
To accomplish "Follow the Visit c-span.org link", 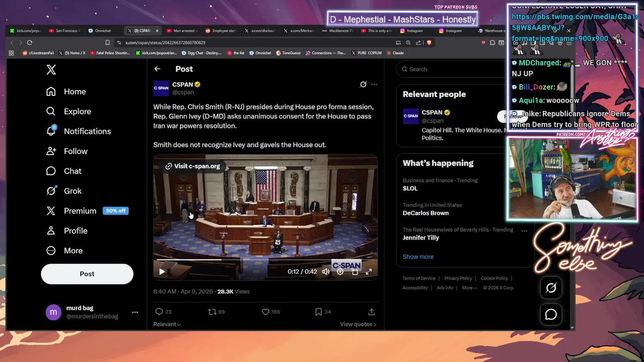I will coord(193,166).
